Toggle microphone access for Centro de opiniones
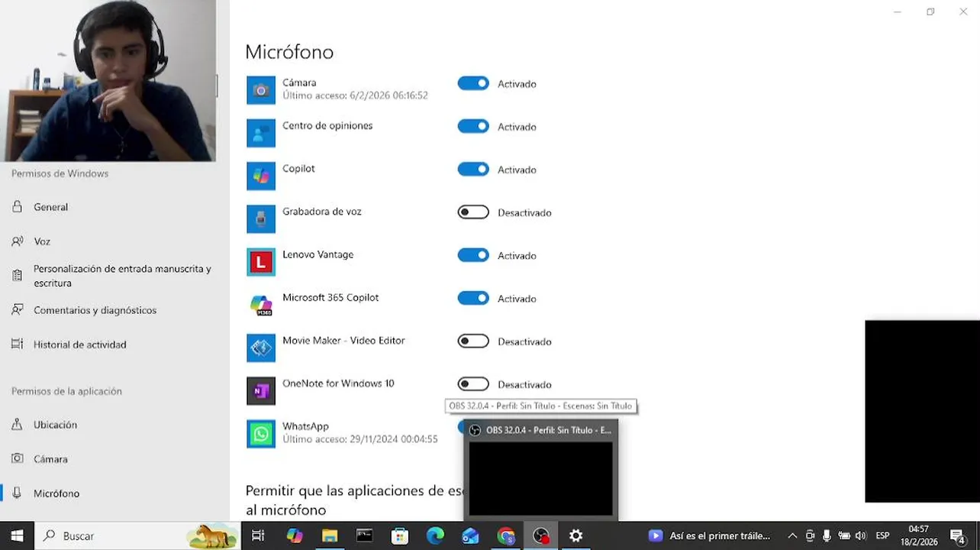 tap(473, 127)
